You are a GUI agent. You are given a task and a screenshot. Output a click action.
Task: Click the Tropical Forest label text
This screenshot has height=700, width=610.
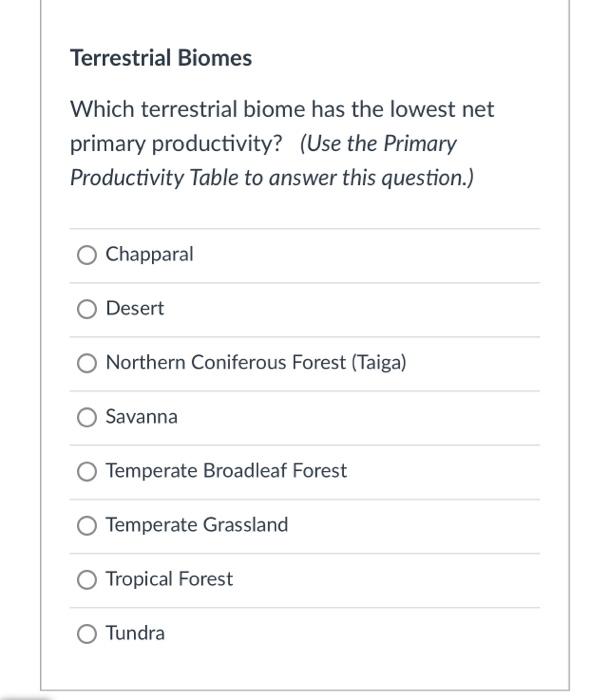(x=169, y=579)
